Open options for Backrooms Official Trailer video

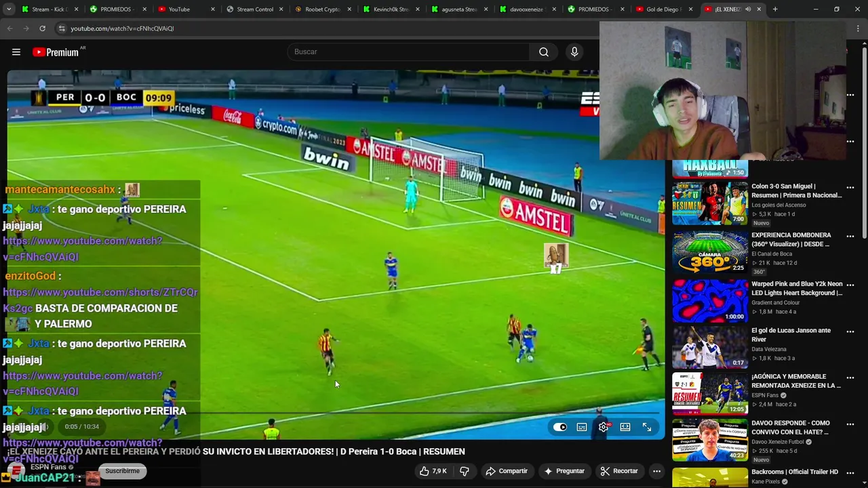click(x=850, y=472)
